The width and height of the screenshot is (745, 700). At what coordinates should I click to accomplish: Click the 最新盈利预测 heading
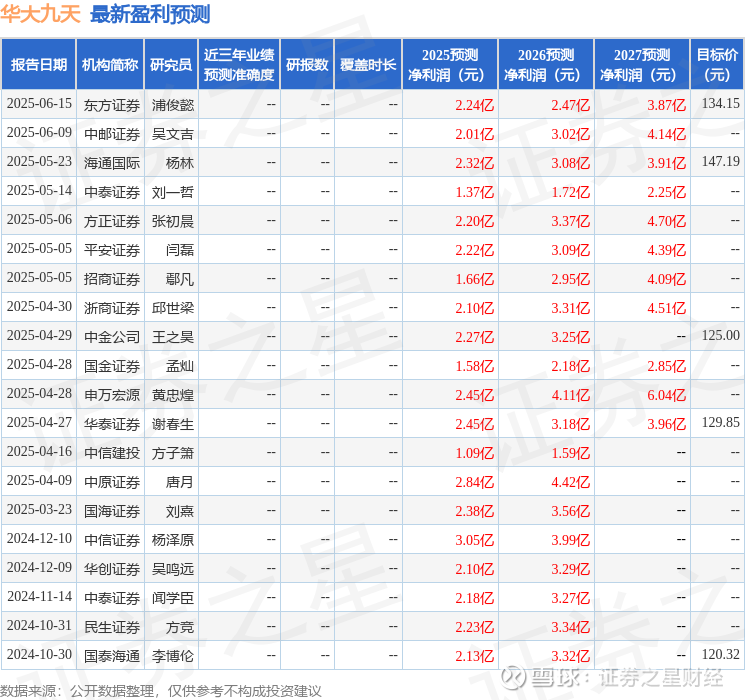click(x=150, y=14)
